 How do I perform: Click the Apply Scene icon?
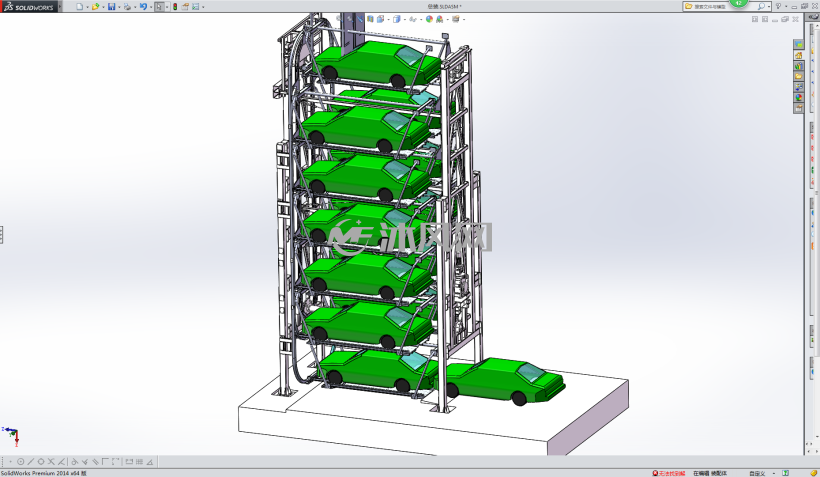tap(440, 19)
